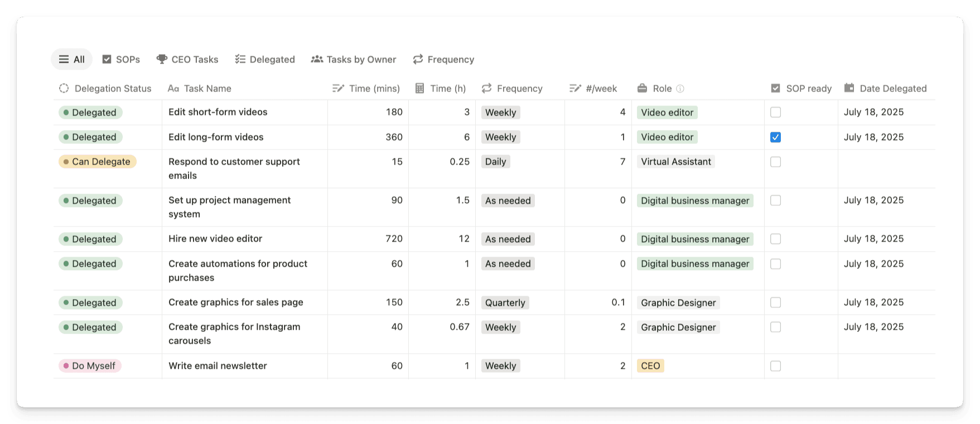The image size is (980, 424).
Task: Open the Hire new video editor task
Action: (x=215, y=239)
